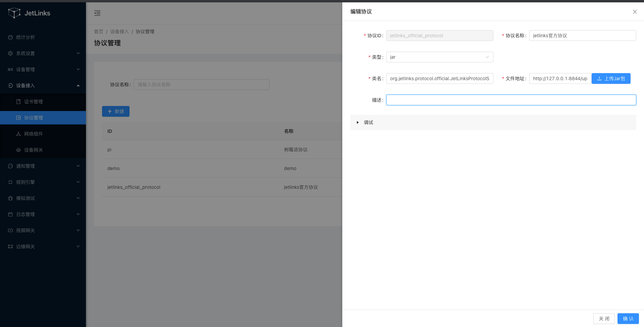The height and width of the screenshot is (327, 644).
Task: Focus the 描述 description field
Action: [511, 100]
